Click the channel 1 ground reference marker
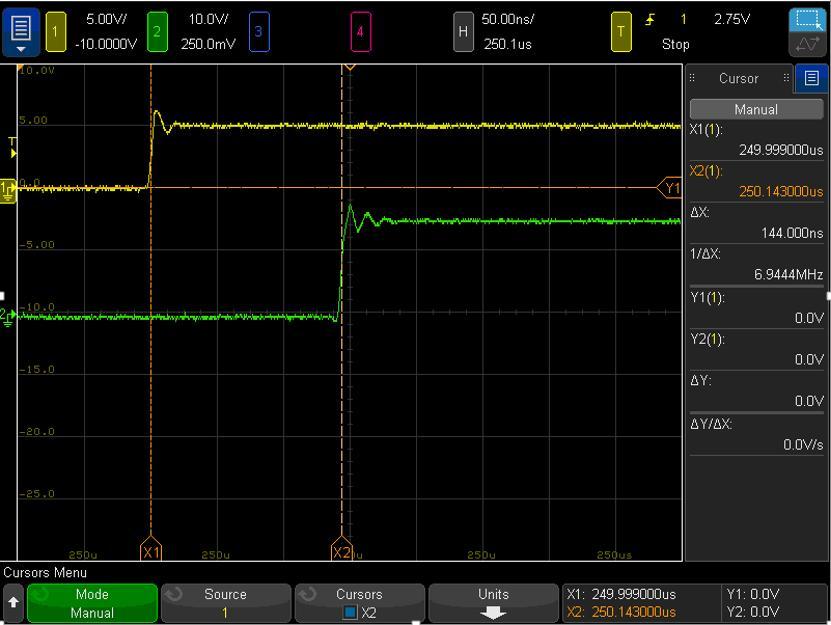The image size is (831, 625). click(8, 191)
